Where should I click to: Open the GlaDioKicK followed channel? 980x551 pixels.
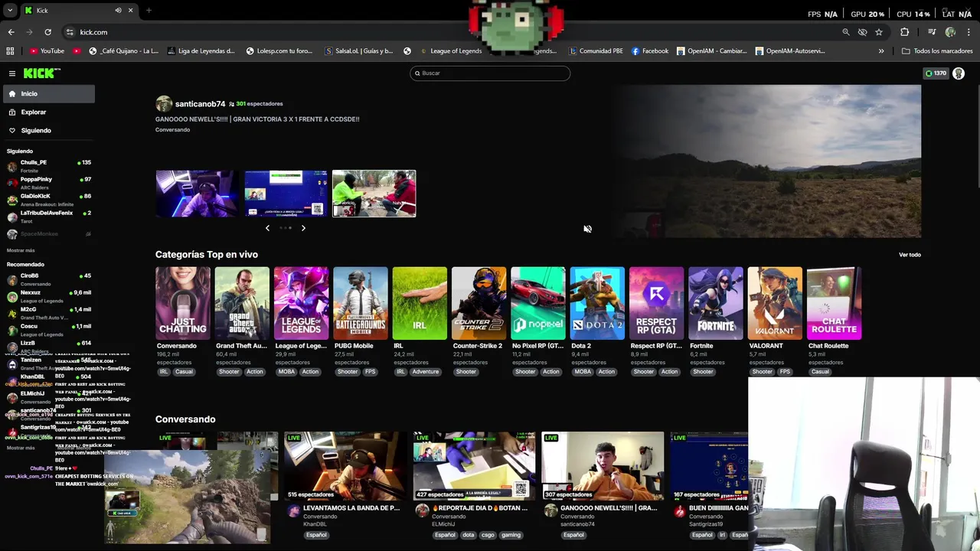47,200
